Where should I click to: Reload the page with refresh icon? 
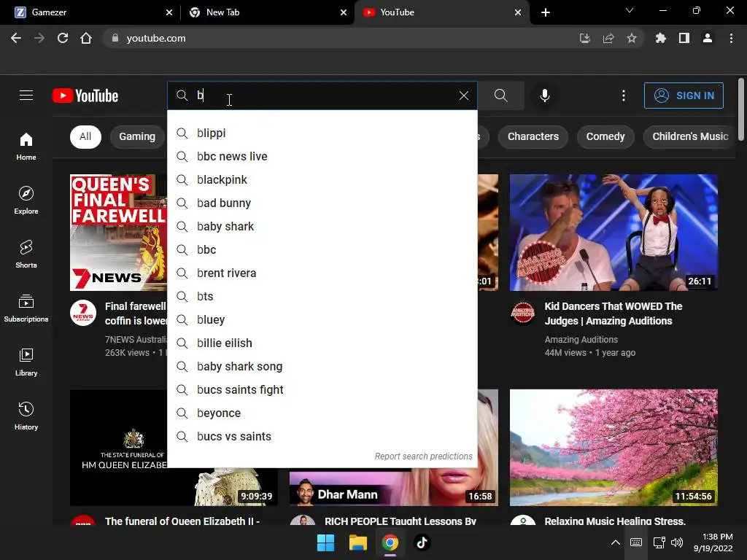pyautogui.click(x=63, y=38)
